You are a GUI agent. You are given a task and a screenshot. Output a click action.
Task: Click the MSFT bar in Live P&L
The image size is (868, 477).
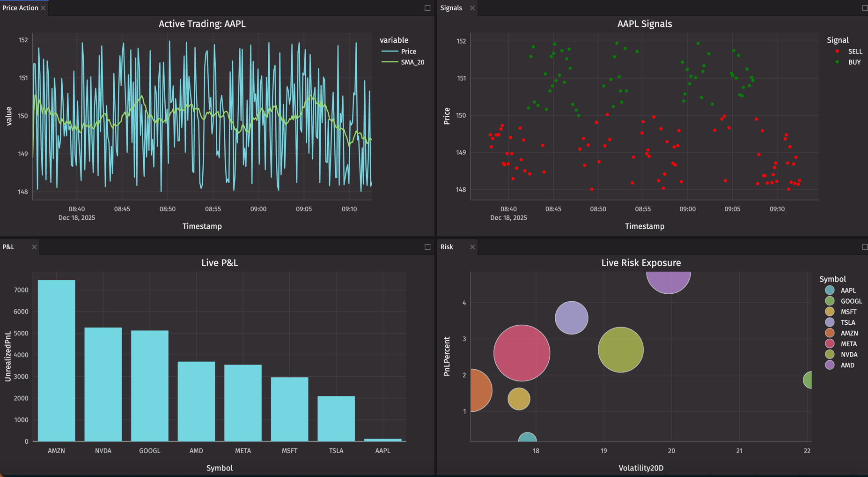click(x=289, y=409)
